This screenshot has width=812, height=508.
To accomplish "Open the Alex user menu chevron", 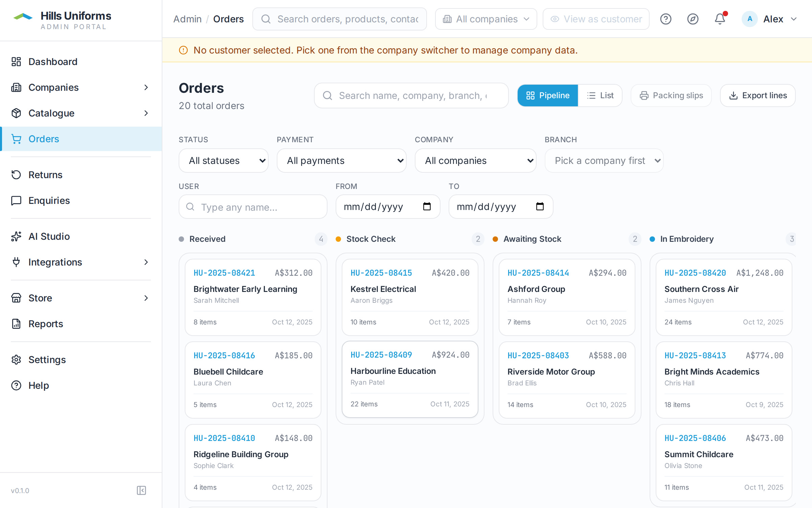I will 794,19.
